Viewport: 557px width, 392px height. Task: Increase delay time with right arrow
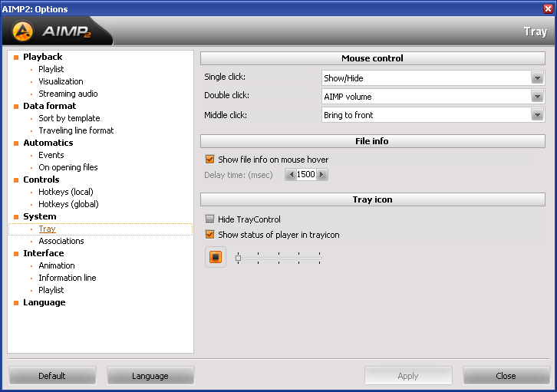pyautogui.click(x=321, y=174)
